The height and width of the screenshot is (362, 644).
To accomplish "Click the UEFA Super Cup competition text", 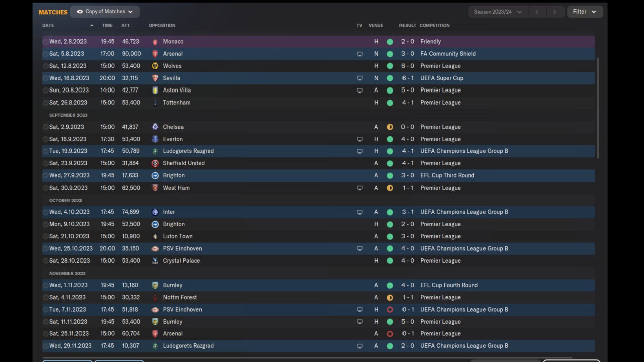I will tap(442, 78).
